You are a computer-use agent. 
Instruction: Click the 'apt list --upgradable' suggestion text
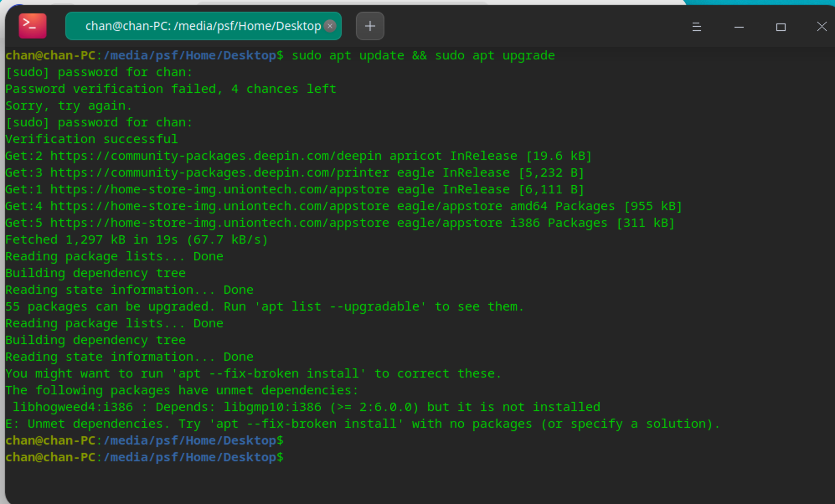click(340, 306)
